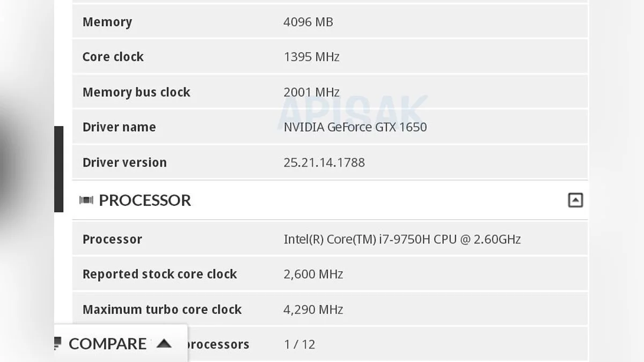Viewport: 644px width, 362px height.
Task: Select the 2001 MHz bus clock value
Action: pos(311,92)
